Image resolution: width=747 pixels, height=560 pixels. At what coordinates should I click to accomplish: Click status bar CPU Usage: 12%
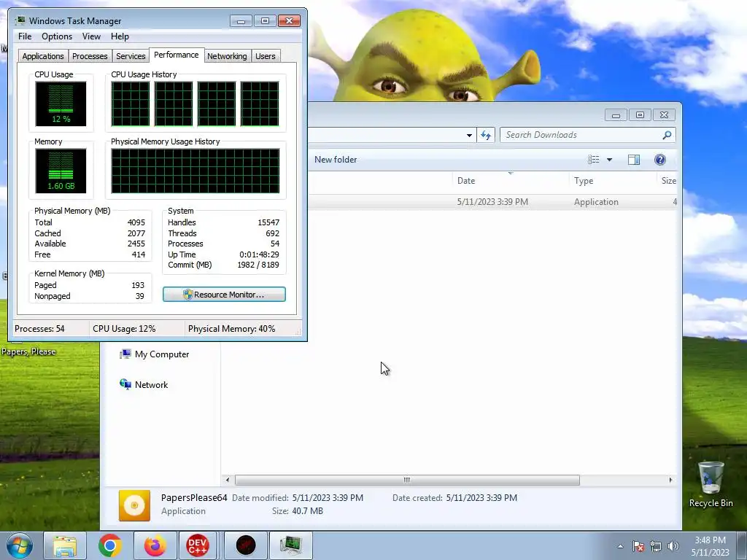pos(124,329)
